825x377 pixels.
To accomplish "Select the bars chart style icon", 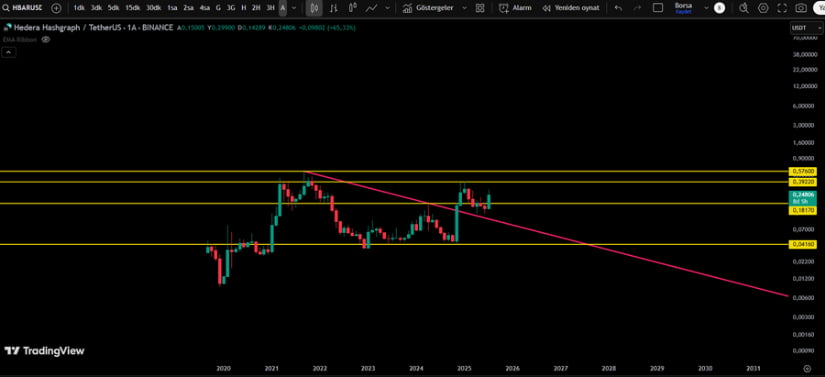I will [334, 8].
